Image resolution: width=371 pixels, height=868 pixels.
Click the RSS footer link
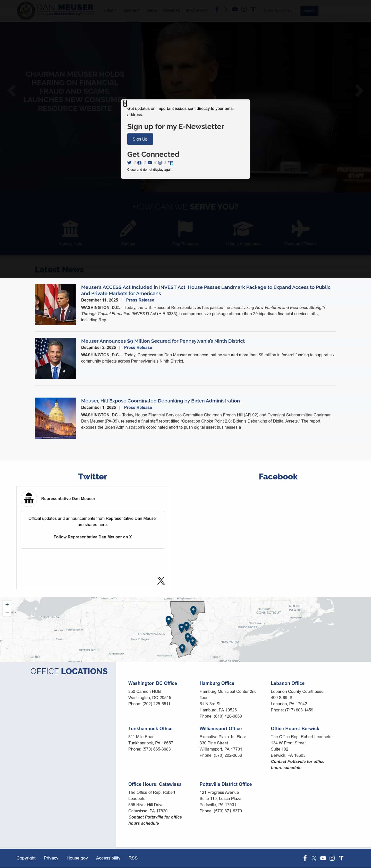133,858
